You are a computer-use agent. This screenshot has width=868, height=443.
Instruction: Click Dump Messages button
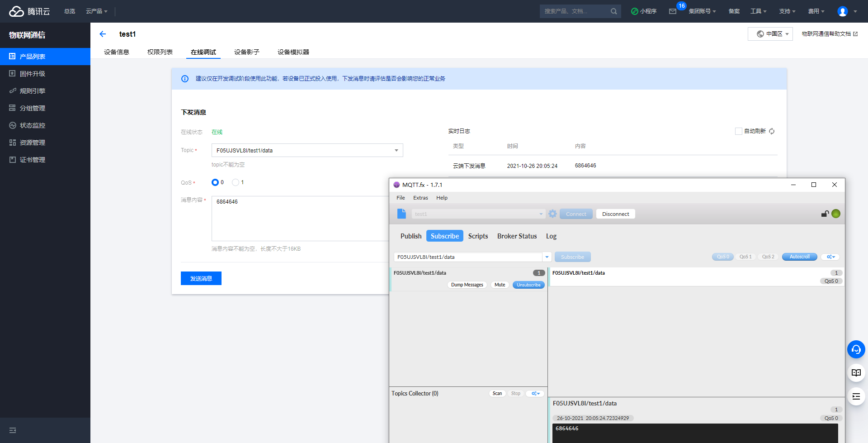coord(467,285)
